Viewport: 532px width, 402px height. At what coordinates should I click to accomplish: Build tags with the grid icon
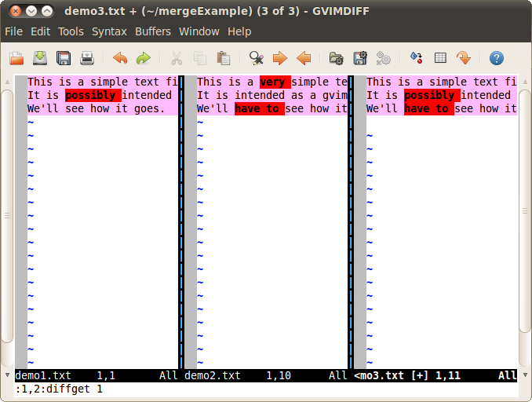440,58
